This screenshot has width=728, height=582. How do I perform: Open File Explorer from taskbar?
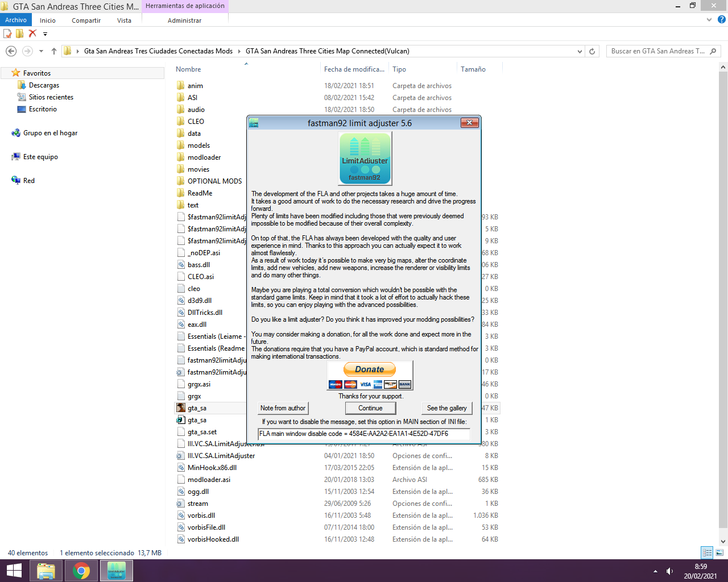pos(45,571)
